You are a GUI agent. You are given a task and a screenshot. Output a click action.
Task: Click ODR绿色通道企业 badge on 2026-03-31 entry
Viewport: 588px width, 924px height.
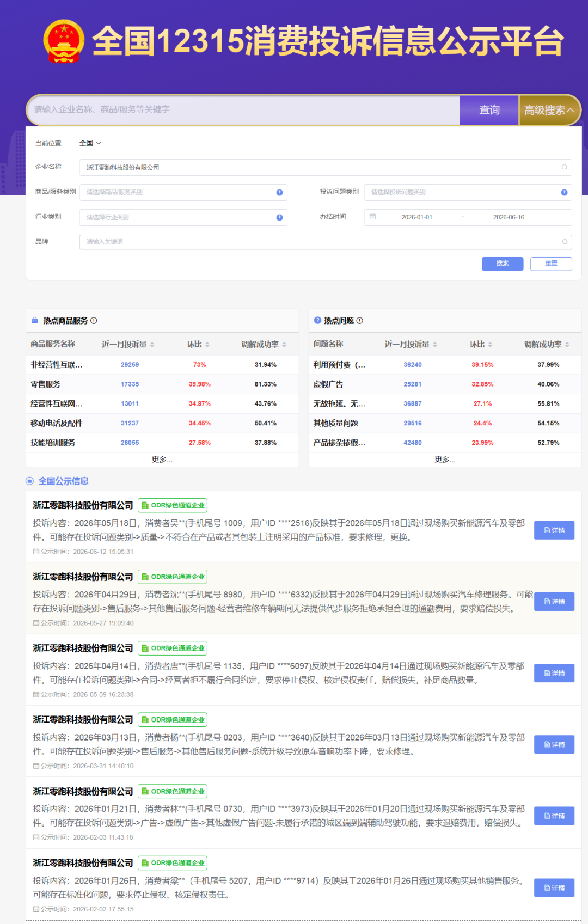coord(173,720)
